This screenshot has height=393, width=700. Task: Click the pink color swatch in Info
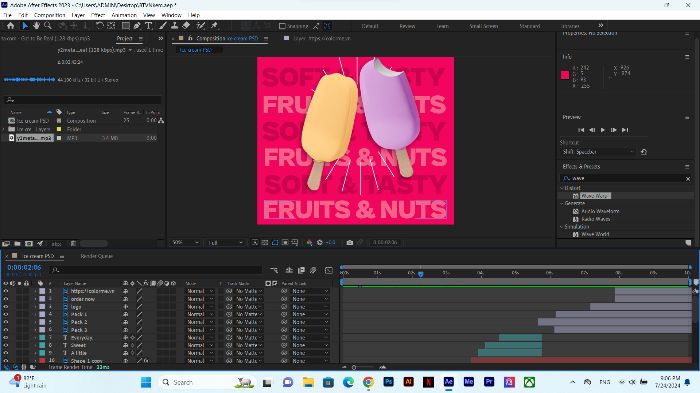(x=565, y=75)
